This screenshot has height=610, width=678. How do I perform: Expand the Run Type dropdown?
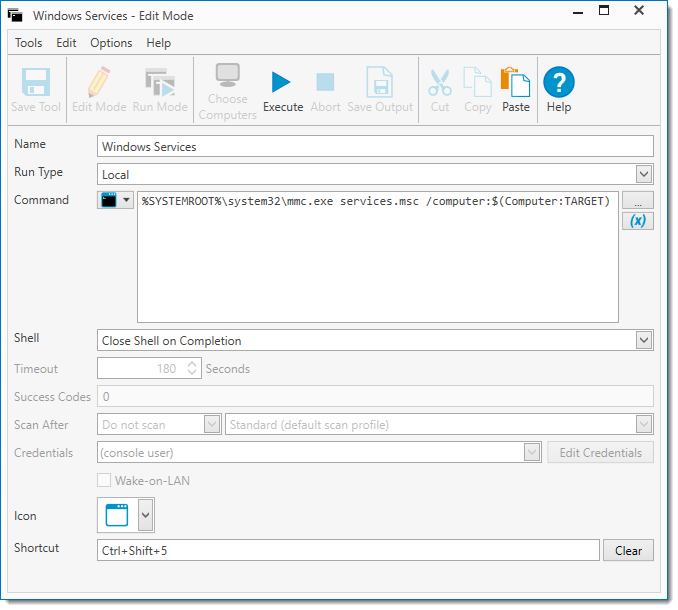point(644,174)
